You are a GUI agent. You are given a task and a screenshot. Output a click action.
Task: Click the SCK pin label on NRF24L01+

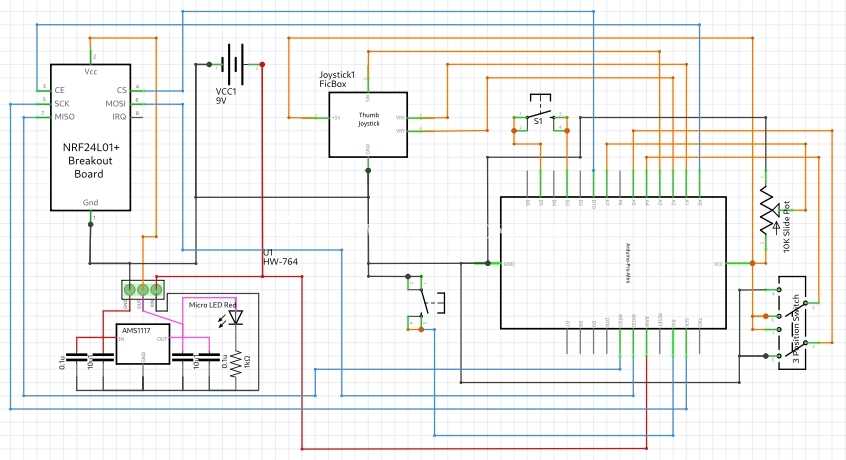click(62, 104)
